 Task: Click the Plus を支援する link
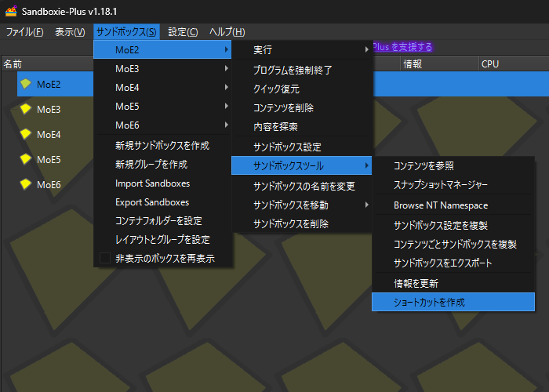[402, 47]
